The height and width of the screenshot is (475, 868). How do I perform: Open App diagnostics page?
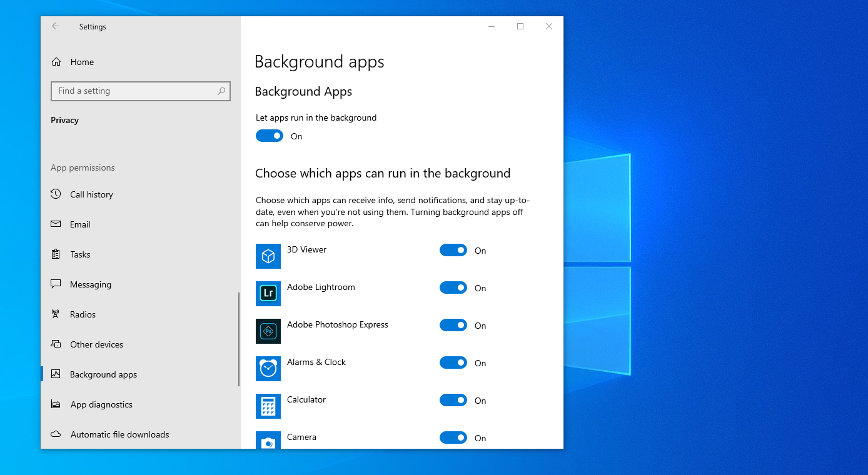pos(101,404)
